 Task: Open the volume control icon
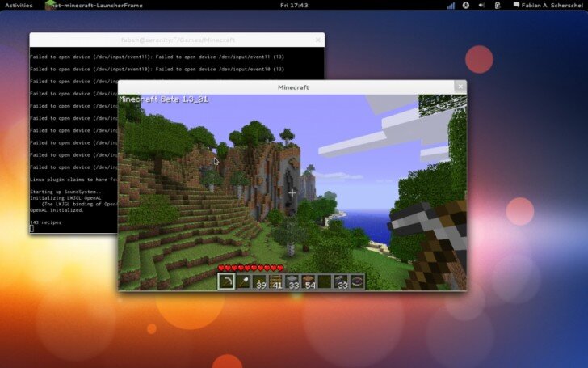482,5
